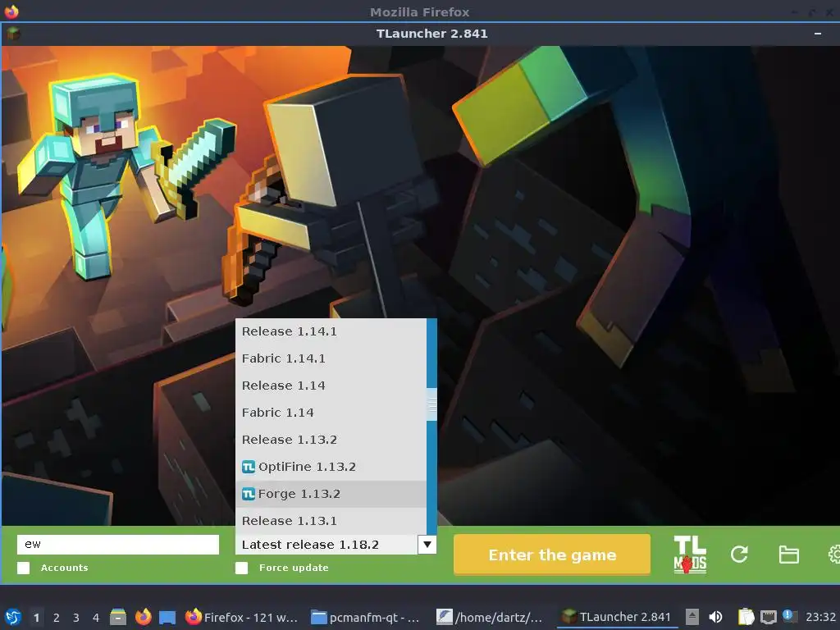Switch to virtual desktop 3
840x630 pixels.
pos(76,617)
